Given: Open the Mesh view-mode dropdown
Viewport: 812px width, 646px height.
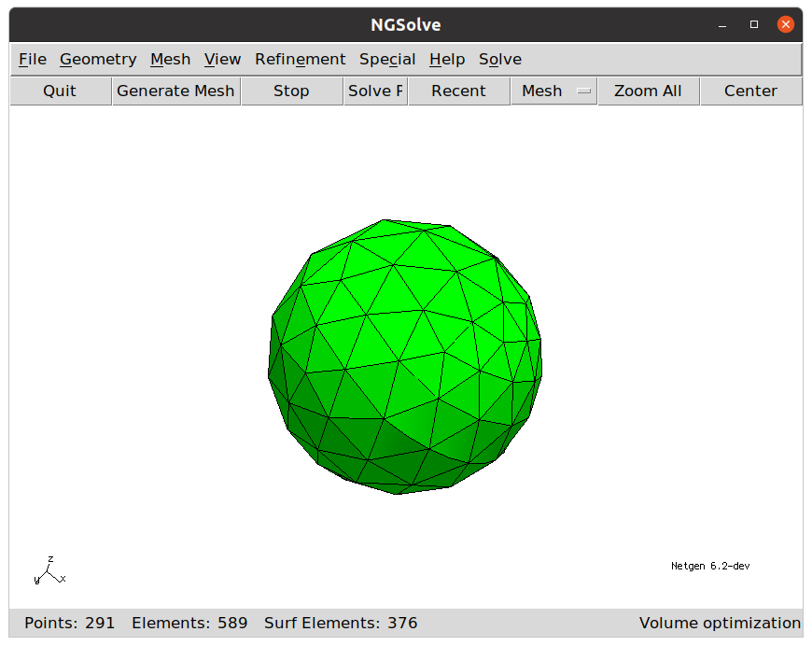Looking at the screenshot, I should coord(553,91).
